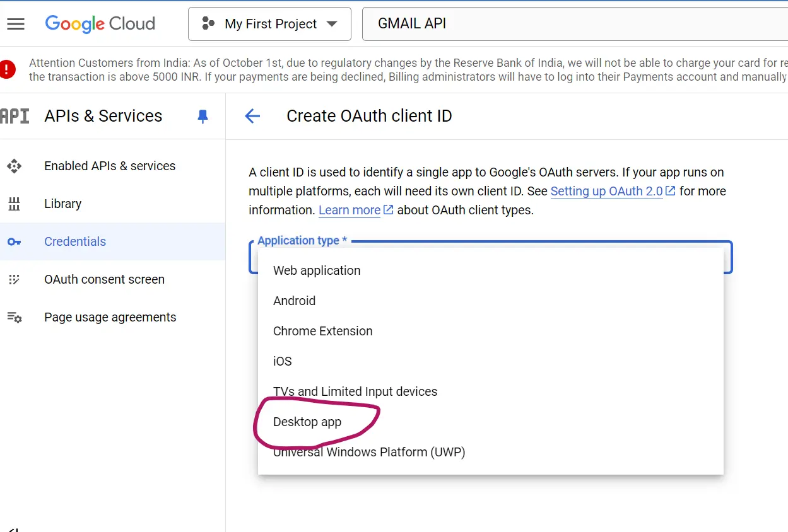Click the Google Cloud logo
Screen dimensions: 788x532
point(100,24)
